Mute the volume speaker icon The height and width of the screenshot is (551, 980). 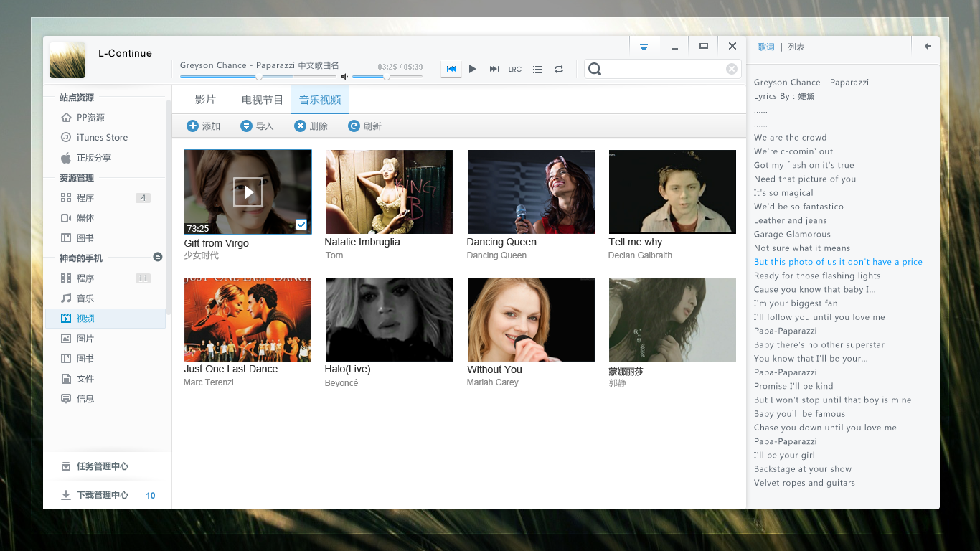pos(344,77)
